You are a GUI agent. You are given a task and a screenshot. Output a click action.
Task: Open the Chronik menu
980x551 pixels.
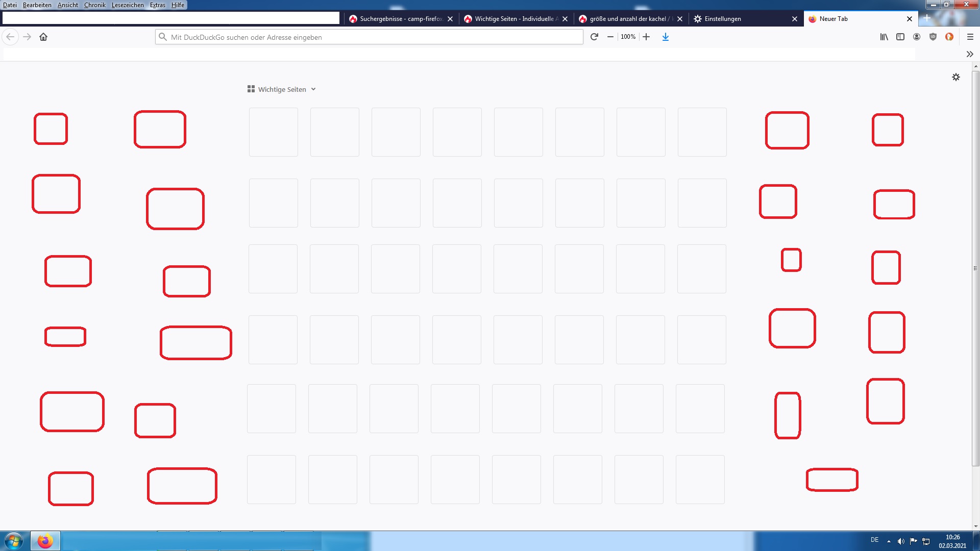[x=95, y=5]
